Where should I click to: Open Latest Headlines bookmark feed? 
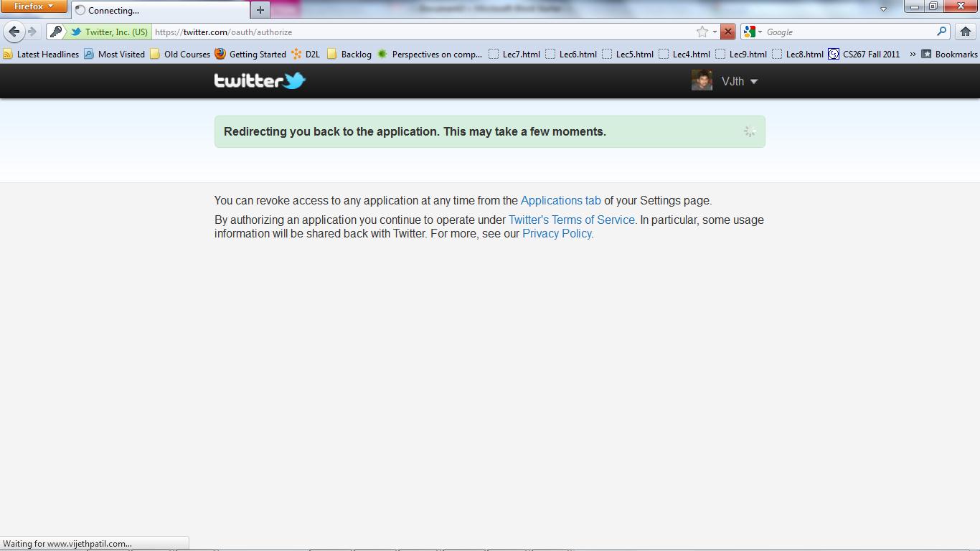click(41, 54)
